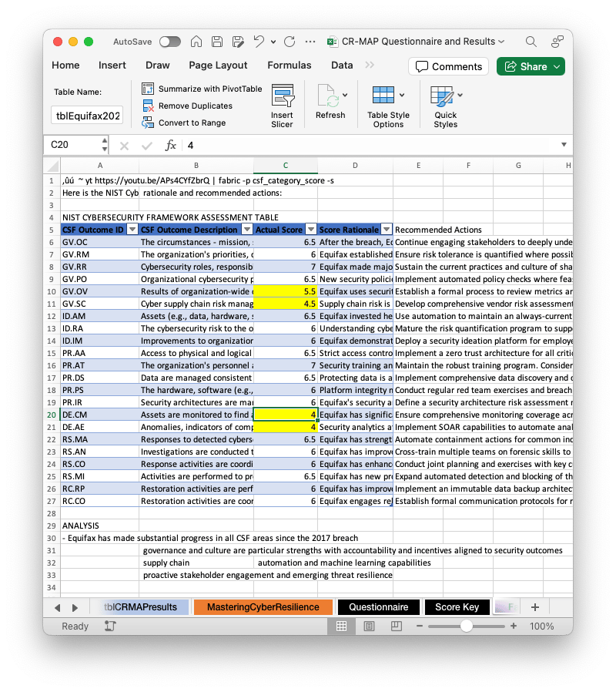Open the Score Rationale filter dropdown
The width and height of the screenshot is (616, 692).
tap(387, 230)
